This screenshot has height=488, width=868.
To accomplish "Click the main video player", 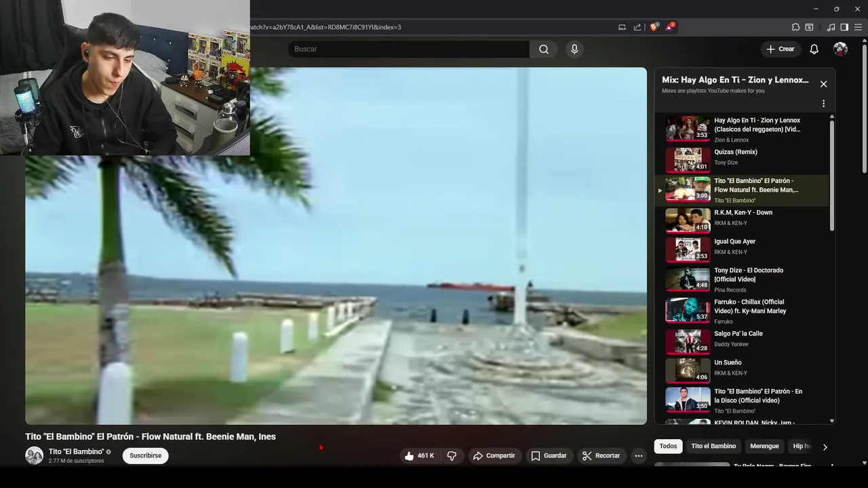I will click(336, 246).
